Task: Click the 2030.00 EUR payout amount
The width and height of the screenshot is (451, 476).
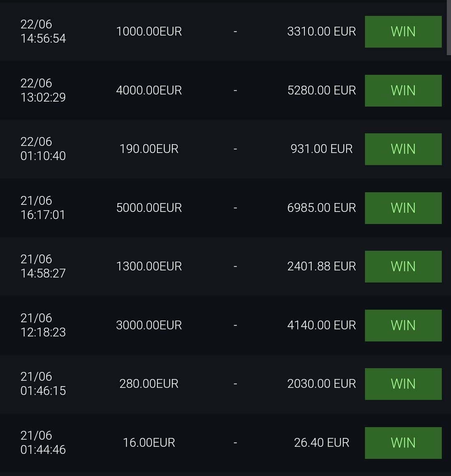Action: point(322,384)
